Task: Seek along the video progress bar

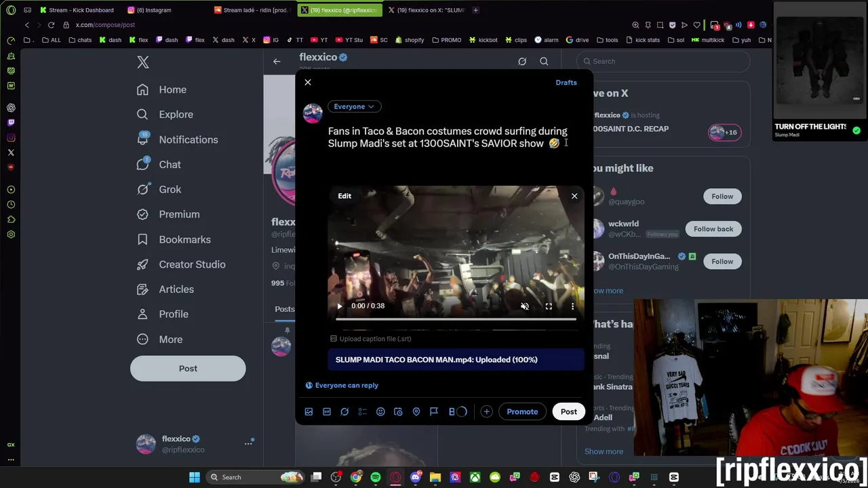Action: [456, 319]
